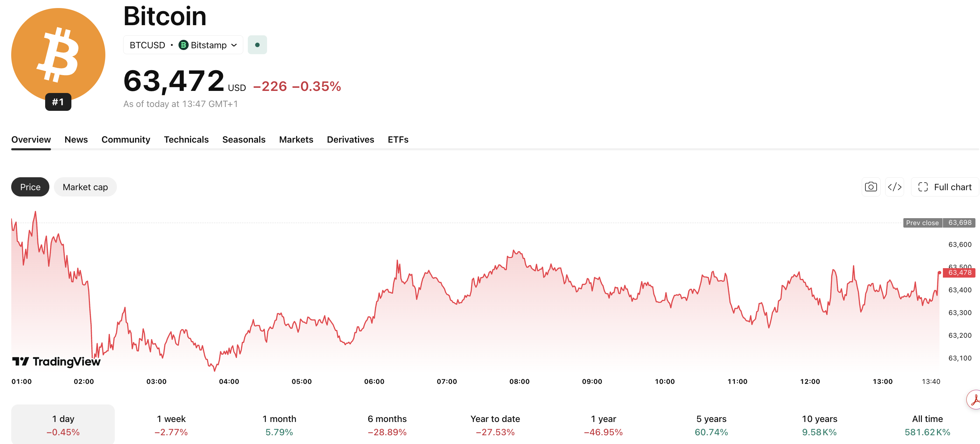View the Seasonals tab
The height and width of the screenshot is (444, 980).
click(244, 139)
